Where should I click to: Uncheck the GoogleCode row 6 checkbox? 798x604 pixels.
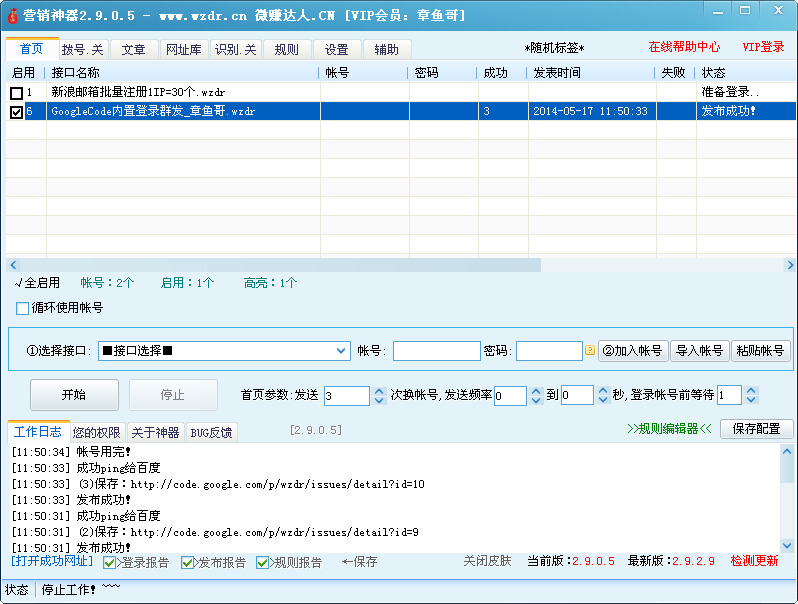(x=16, y=112)
